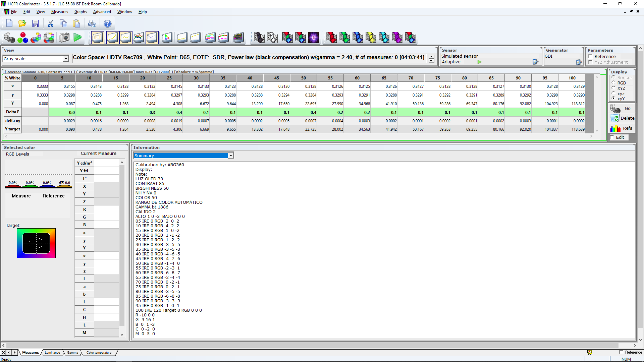Select the RGB display radio button
The image size is (644, 362).
pos(613,83)
